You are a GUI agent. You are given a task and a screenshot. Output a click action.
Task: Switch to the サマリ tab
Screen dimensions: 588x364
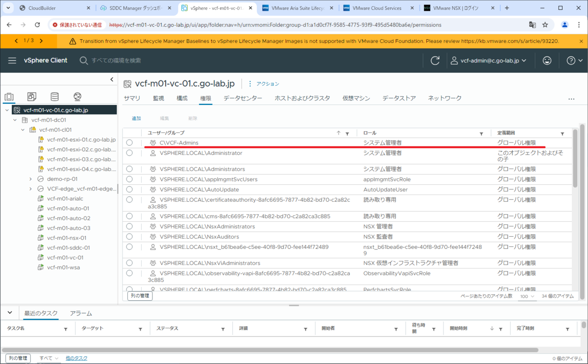(132, 98)
